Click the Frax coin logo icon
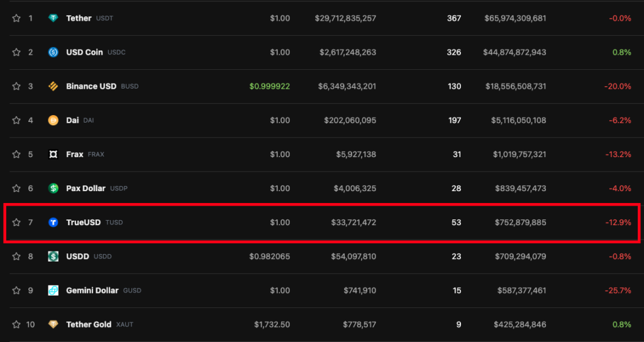This screenshot has height=342, width=644. click(x=53, y=154)
